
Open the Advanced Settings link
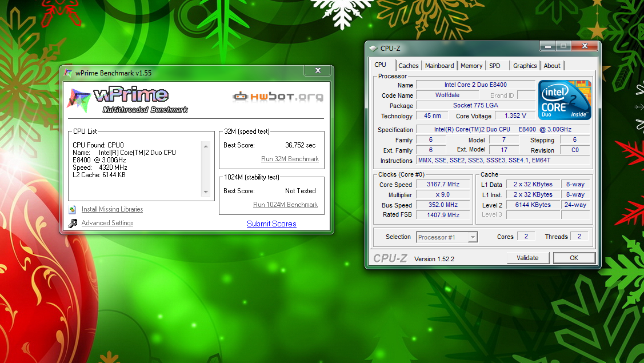(107, 223)
